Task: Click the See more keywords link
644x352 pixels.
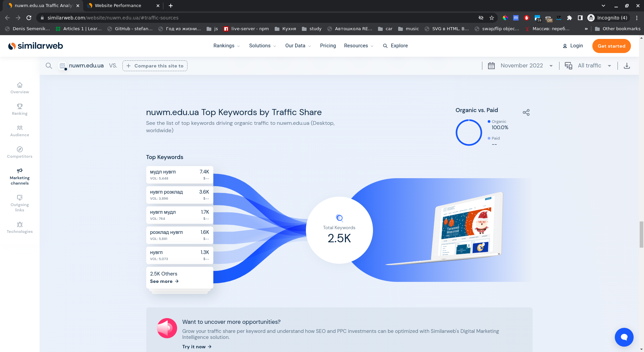Action: pyautogui.click(x=164, y=281)
